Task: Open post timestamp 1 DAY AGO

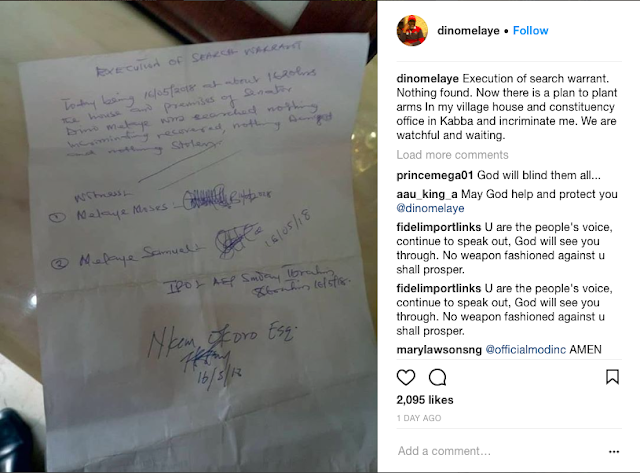Action: 419,418
